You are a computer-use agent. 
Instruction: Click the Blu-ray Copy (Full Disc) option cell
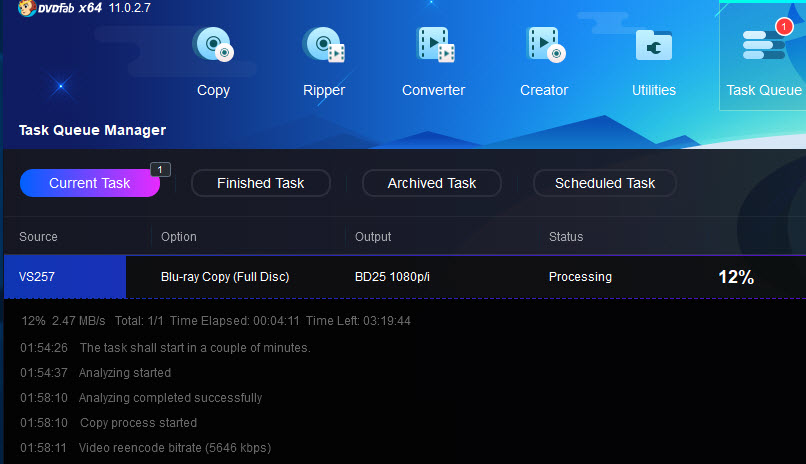pos(225,276)
